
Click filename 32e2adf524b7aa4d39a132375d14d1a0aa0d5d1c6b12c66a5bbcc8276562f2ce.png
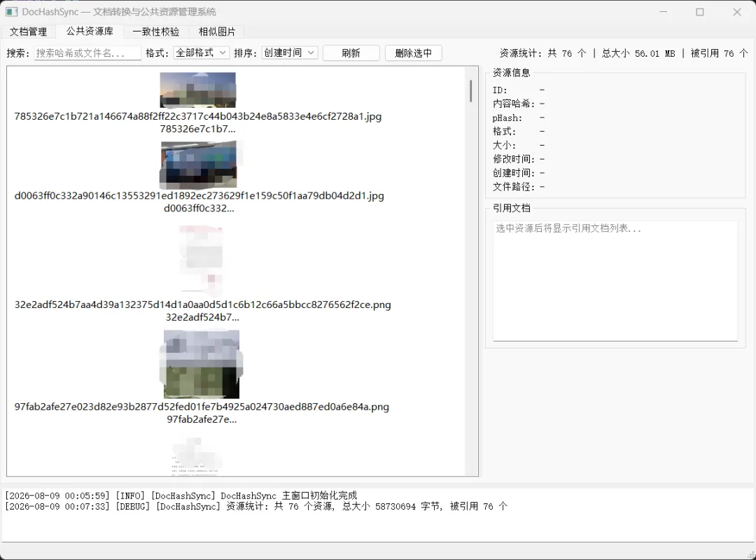pyautogui.click(x=202, y=304)
